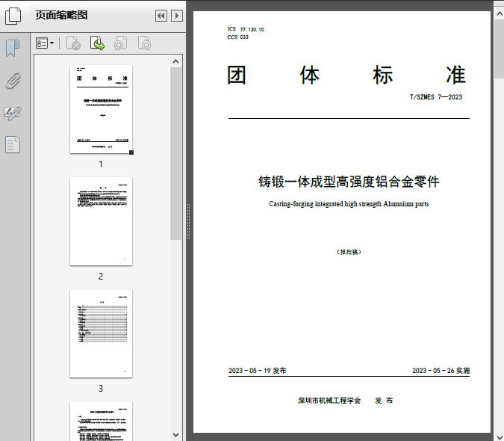
Task: Click the insert pages green arrow icon
Action: [97, 43]
